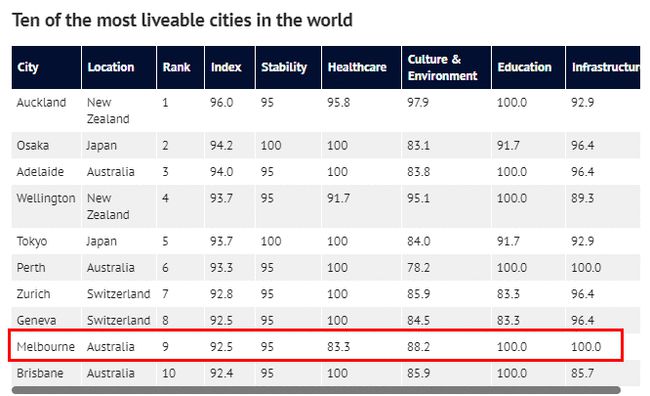The height and width of the screenshot is (396, 650).
Task: Select the Melbourne city cell
Action: 46,346
